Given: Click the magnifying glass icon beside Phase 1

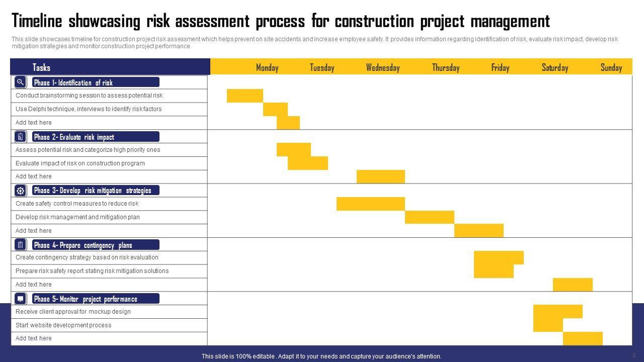Looking at the screenshot, I should pos(21,82).
